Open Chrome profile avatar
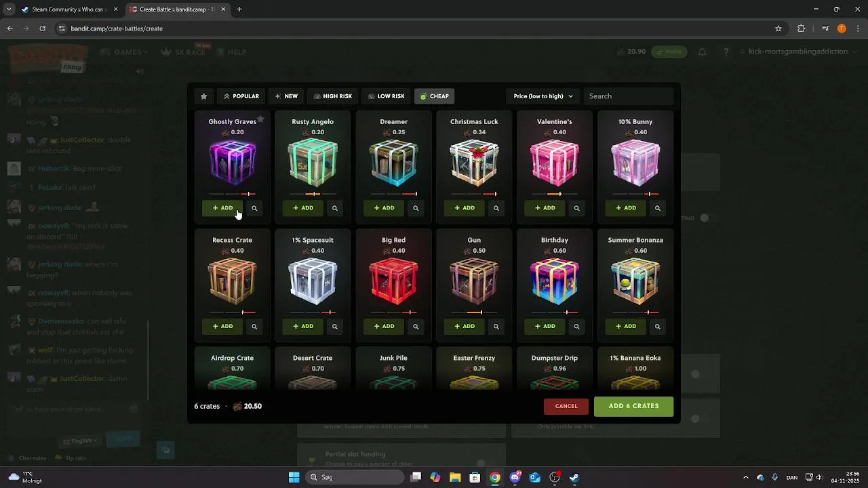Image resolution: width=868 pixels, height=488 pixels. tap(842, 28)
